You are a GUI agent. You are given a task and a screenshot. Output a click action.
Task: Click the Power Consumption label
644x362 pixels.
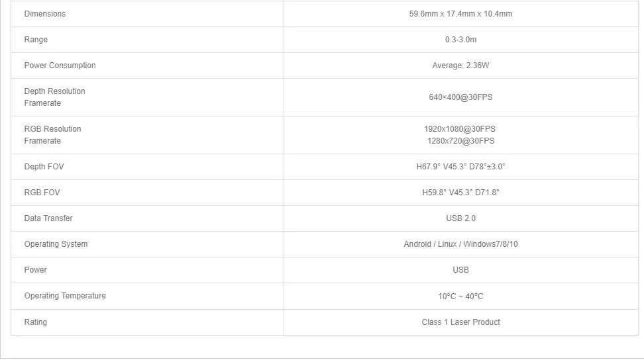tap(60, 66)
